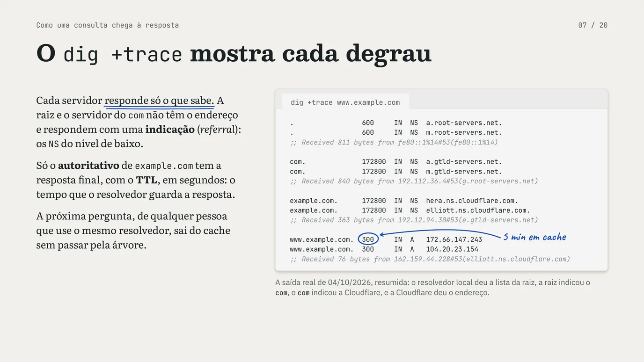Click the slide counter "07 / 20"

coord(593,25)
